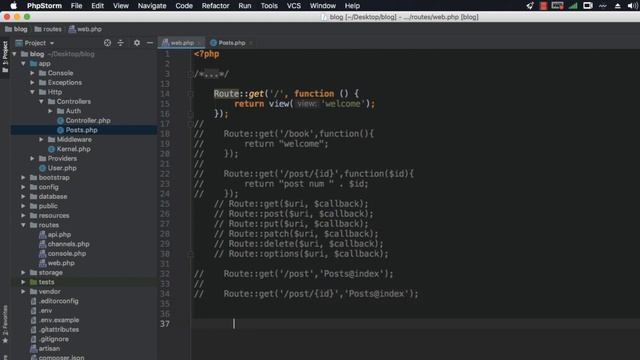Open the Refactor menu
The width and height of the screenshot is (640, 360).
216,6
